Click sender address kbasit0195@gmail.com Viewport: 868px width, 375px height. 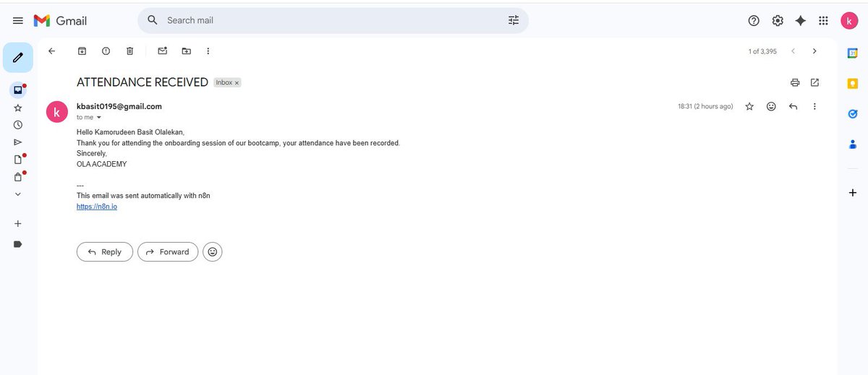point(119,106)
